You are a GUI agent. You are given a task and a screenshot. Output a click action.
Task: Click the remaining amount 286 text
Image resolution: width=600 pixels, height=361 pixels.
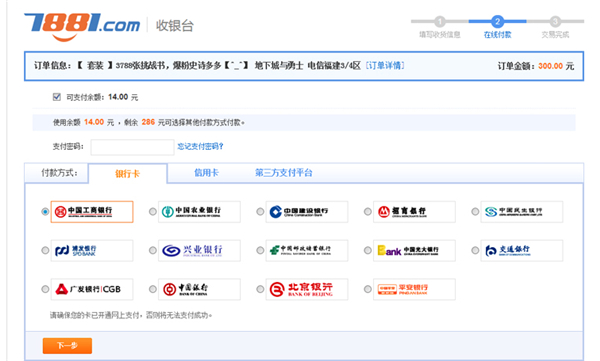tap(148, 122)
